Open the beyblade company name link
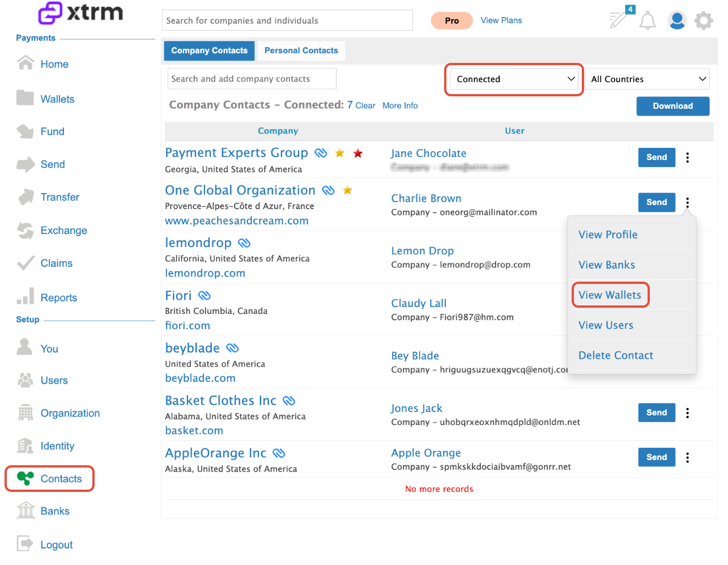Image resolution: width=728 pixels, height=565 pixels. (x=193, y=348)
